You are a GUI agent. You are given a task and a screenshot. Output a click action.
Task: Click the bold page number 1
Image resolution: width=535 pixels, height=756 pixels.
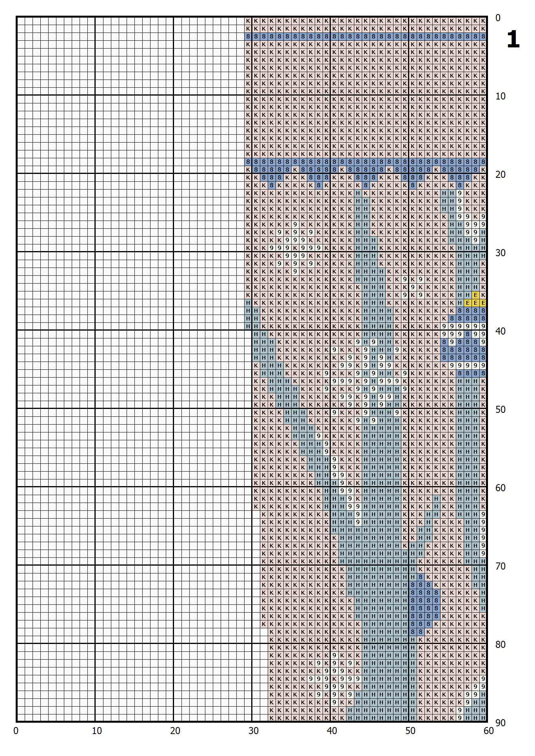pos(513,40)
